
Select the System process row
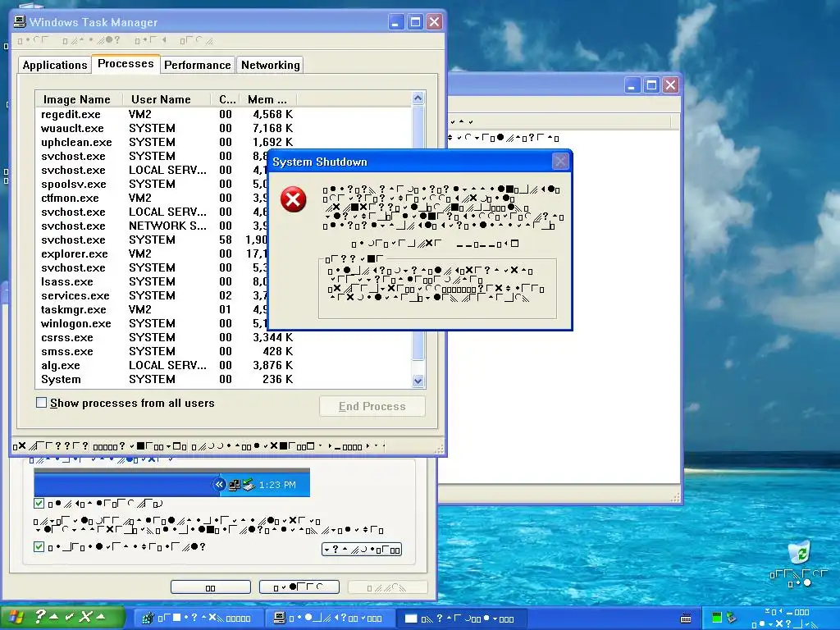tap(167, 379)
